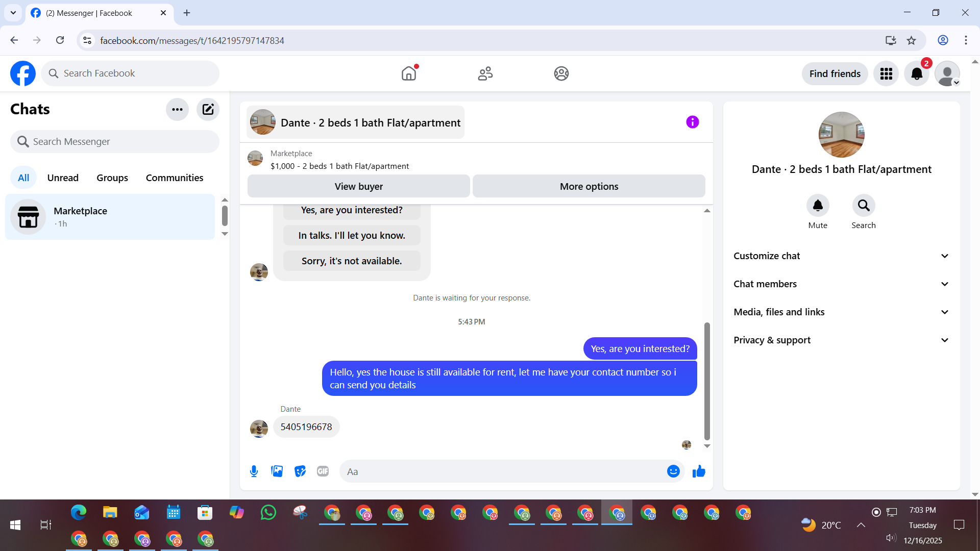Select the Communities chats filter
Image resolution: width=980 pixels, height=551 pixels.
point(175,178)
